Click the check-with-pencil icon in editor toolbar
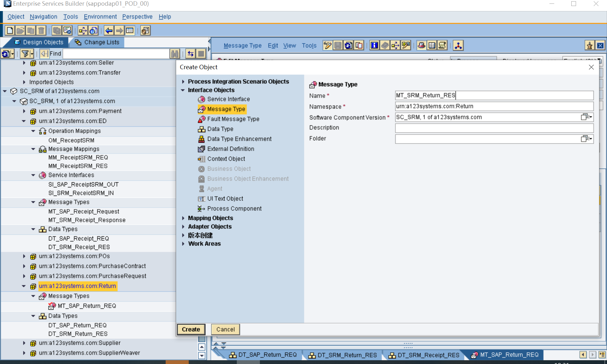 [406, 45]
